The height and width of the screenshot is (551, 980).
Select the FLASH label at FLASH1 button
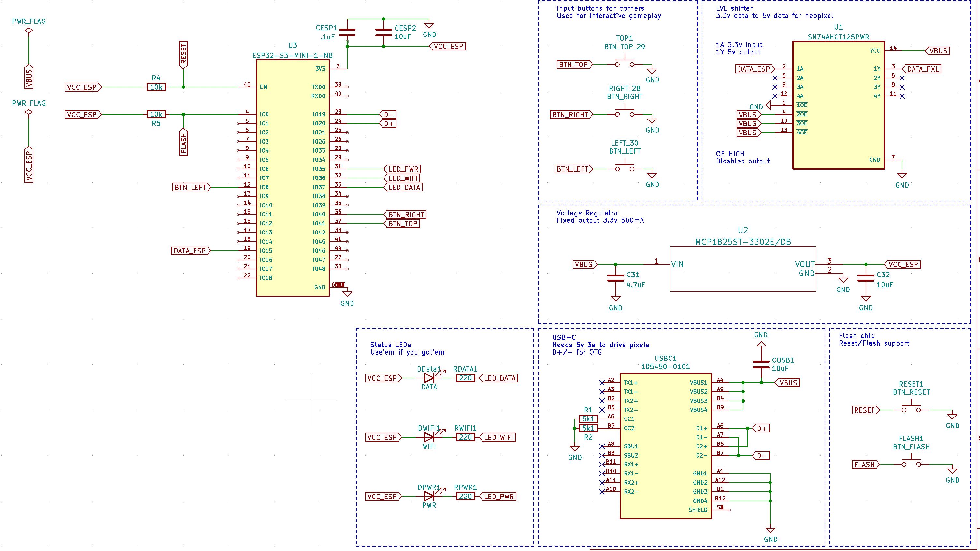pyautogui.click(x=866, y=465)
